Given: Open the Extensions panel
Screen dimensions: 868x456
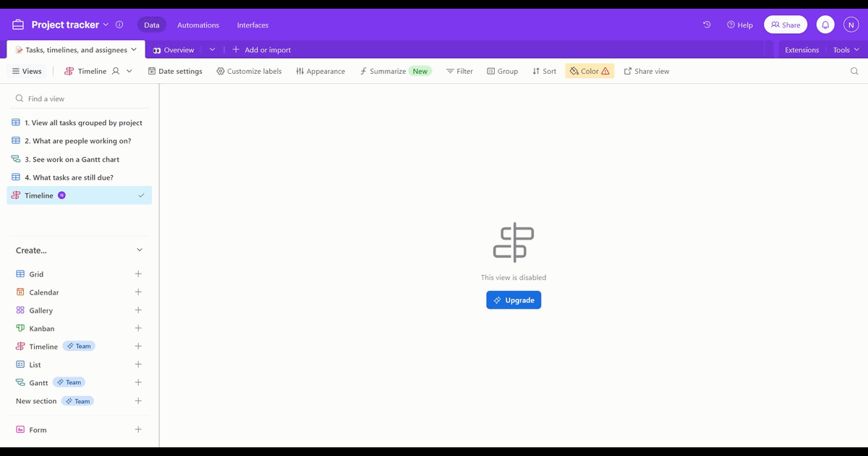Looking at the screenshot, I should [801, 50].
